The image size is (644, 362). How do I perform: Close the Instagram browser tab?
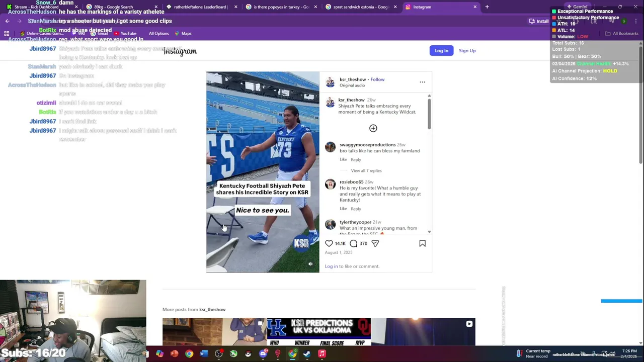pyautogui.click(x=475, y=7)
